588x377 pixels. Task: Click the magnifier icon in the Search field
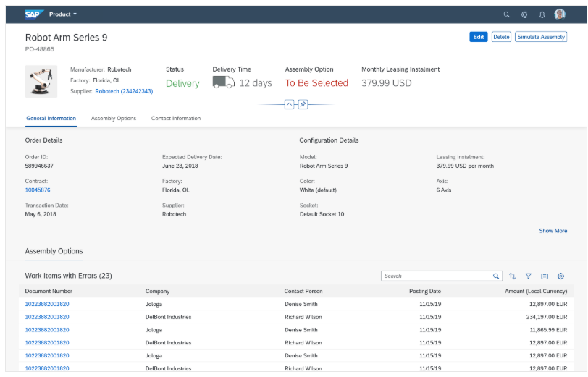coord(496,276)
